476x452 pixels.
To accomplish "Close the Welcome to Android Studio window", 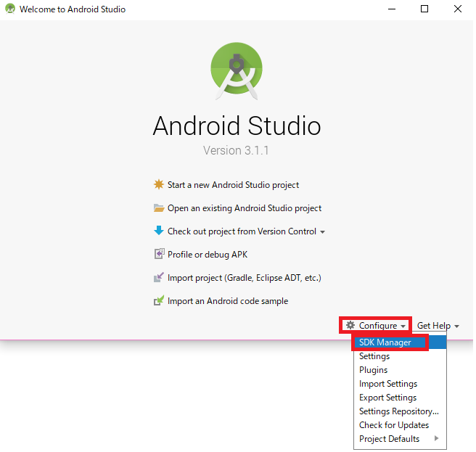I will point(458,9).
